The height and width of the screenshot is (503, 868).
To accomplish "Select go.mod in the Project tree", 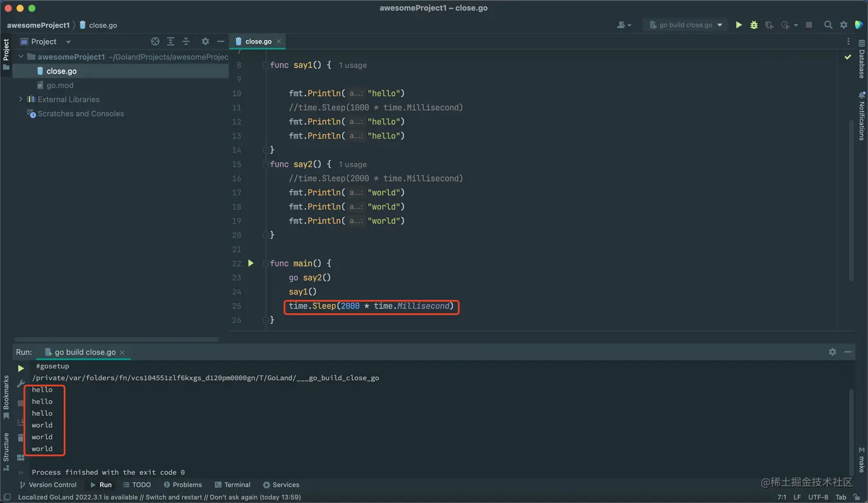I will pos(60,85).
